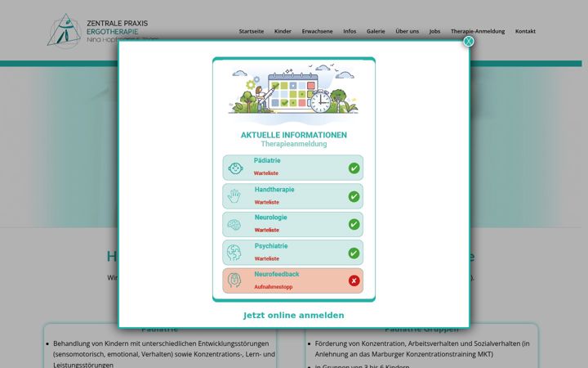The height and width of the screenshot is (368, 588).
Task: Open the Galerie menu item
Action: pos(376,31)
